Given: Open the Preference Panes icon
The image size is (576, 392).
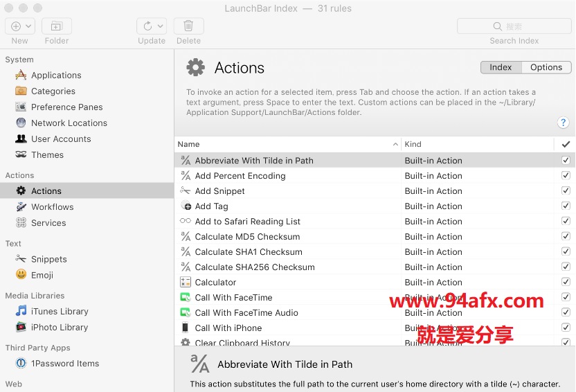Looking at the screenshot, I should point(21,107).
